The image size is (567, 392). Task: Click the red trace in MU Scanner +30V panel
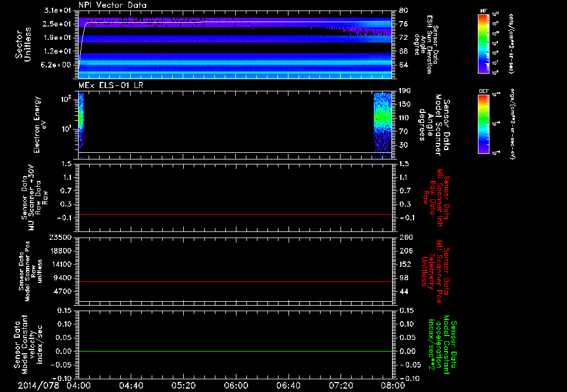point(235,214)
